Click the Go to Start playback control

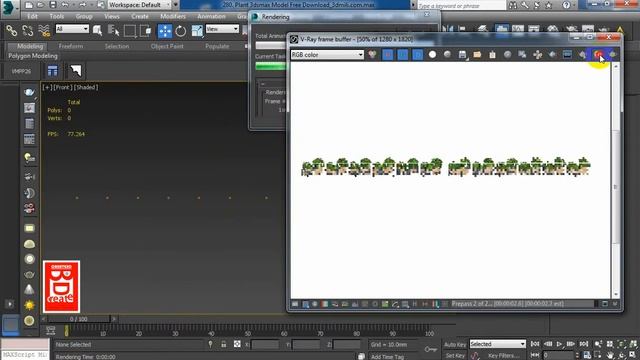coord(535,344)
